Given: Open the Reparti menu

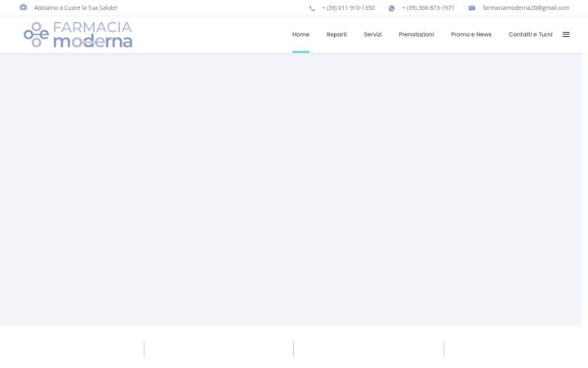Looking at the screenshot, I should 336,34.
